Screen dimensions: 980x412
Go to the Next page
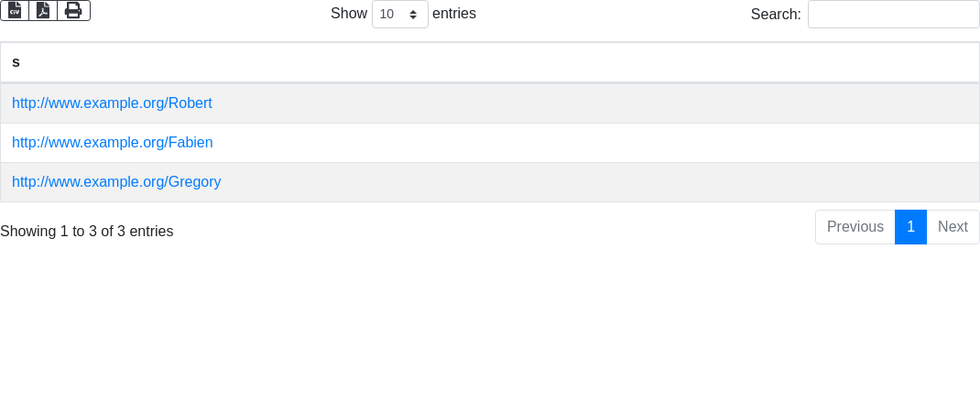[x=953, y=227]
